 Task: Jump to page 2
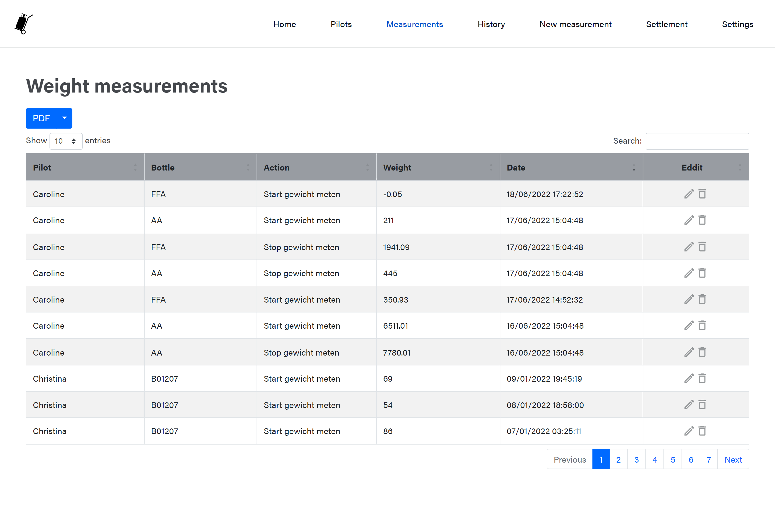618,459
